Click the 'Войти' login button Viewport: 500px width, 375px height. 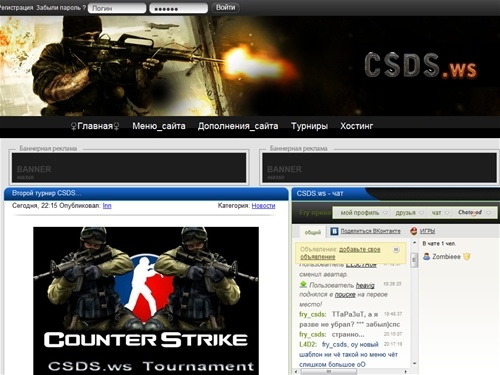point(225,7)
